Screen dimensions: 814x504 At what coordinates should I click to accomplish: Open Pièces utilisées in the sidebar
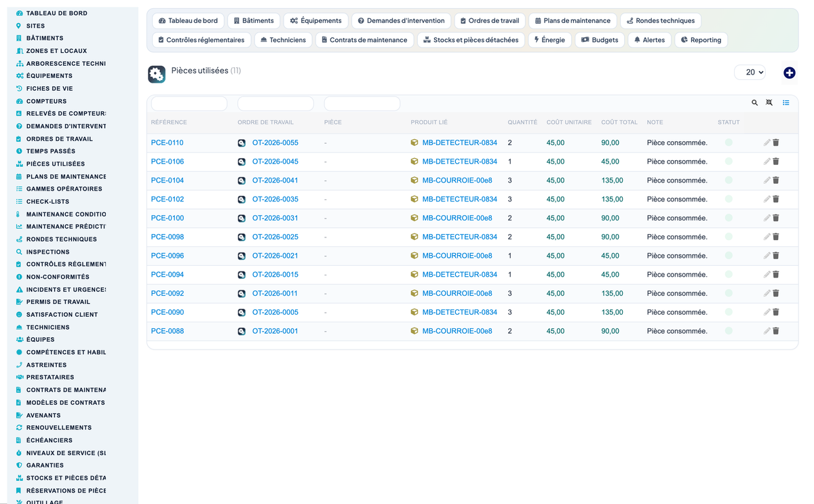point(56,163)
